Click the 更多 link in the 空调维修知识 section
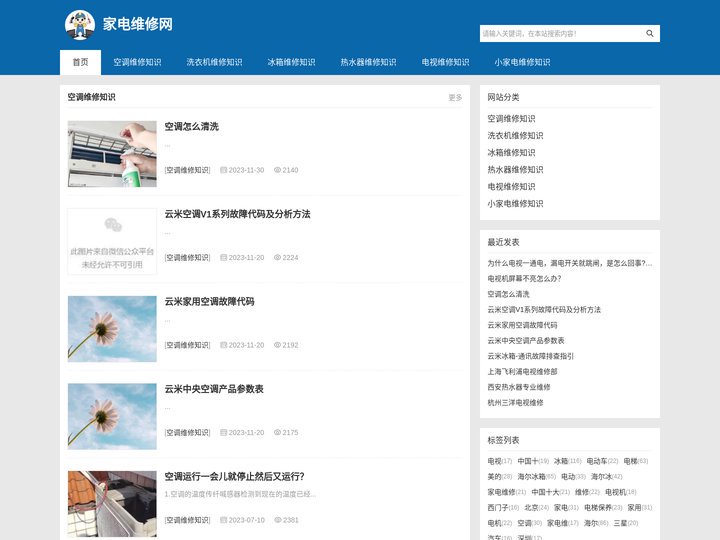 pos(455,97)
